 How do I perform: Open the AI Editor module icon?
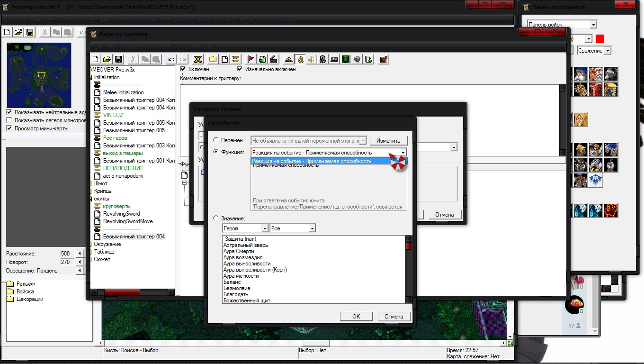tap(346, 59)
